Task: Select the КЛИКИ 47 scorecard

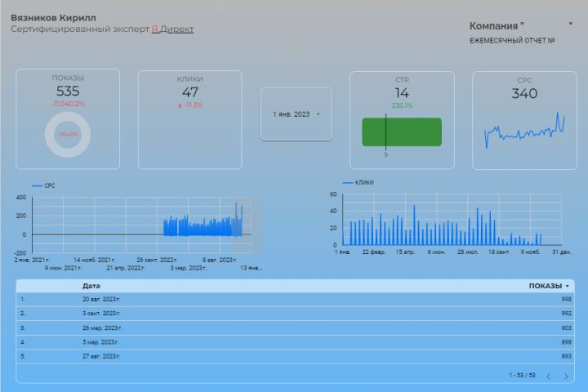Action: click(189, 120)
